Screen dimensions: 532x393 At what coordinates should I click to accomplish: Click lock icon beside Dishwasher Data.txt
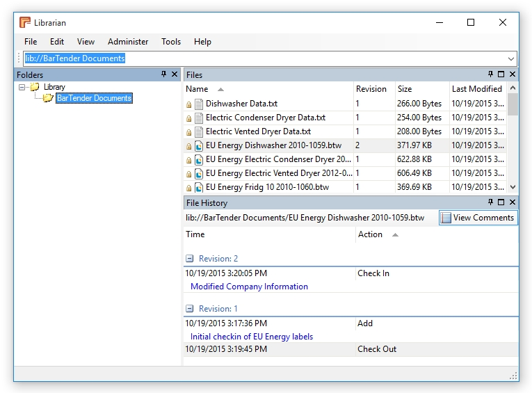click(189, 104)
